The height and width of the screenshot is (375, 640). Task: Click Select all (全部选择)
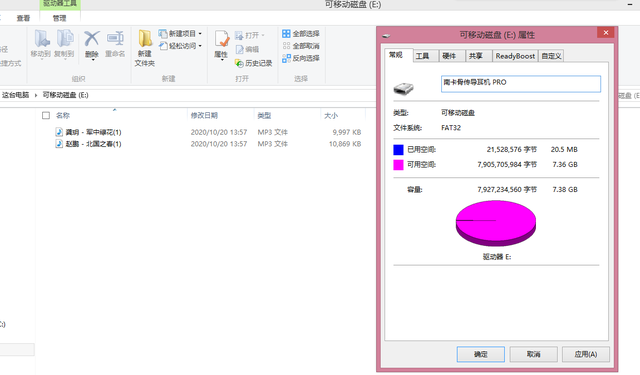[300, 33]
